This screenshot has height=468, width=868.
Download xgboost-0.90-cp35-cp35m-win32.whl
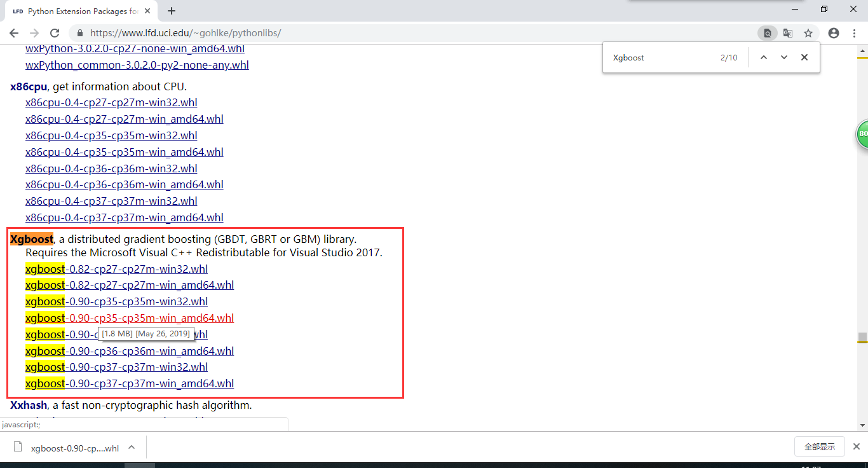click(116, 301)
